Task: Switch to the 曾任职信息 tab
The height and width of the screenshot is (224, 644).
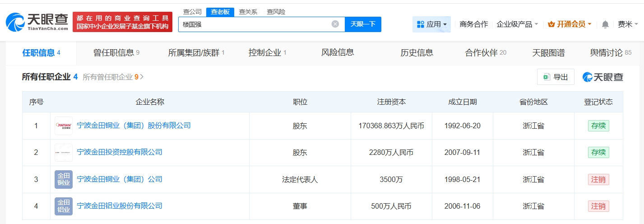Action: click(116, 53)
